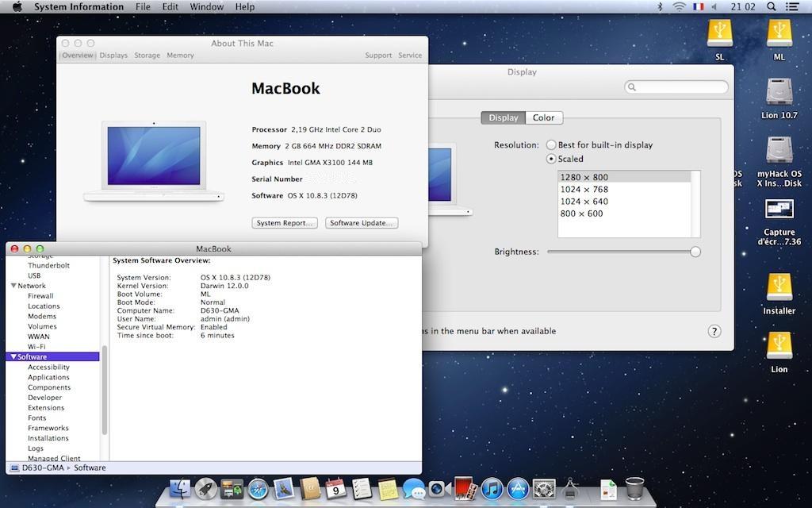Viewport: 812px width, 508px height.
Task: Open Support link in About This Mac
Action: [378, 55]
